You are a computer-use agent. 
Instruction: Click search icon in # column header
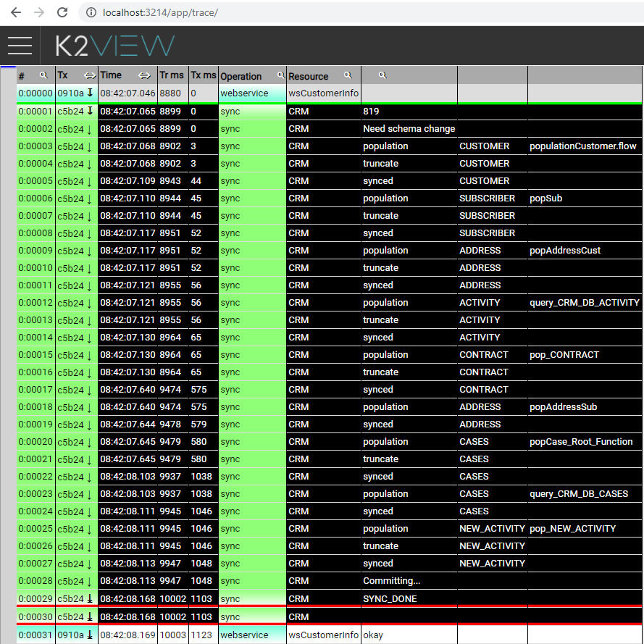(43, 75)
